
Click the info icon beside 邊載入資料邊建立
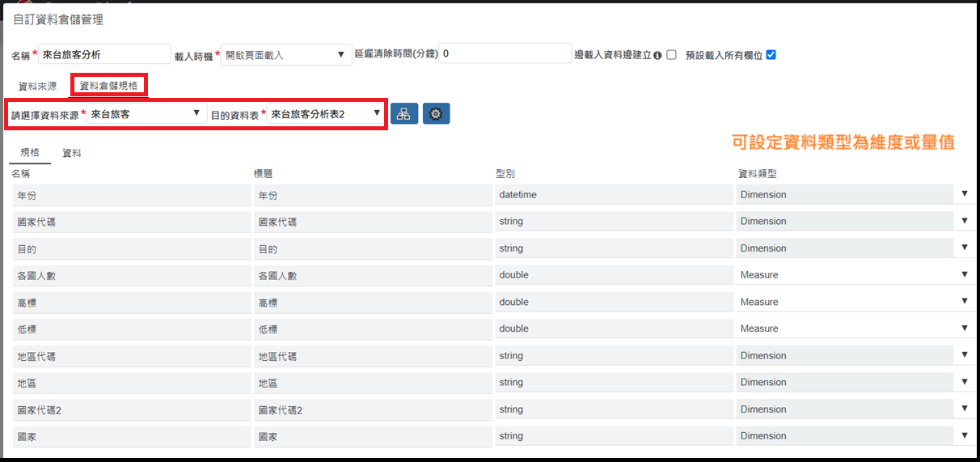click(657, 55)
